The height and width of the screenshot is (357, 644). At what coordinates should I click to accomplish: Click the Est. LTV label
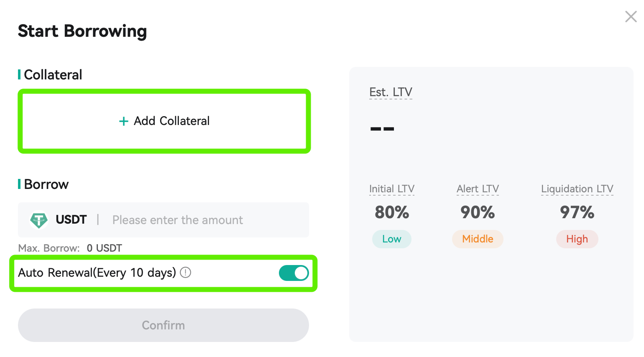(391, 92)
